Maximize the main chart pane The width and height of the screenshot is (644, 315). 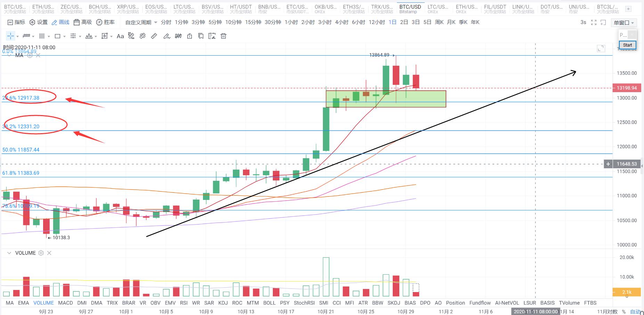coord(601,49)
